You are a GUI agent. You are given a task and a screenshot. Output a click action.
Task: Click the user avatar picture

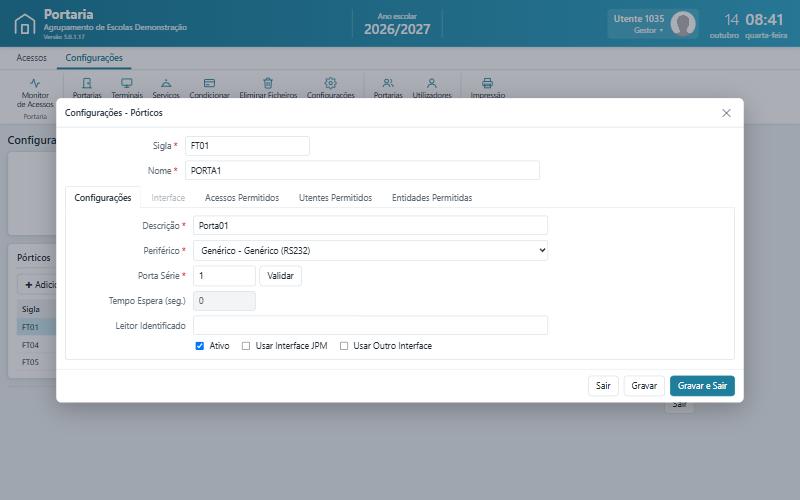pos(683,23)
